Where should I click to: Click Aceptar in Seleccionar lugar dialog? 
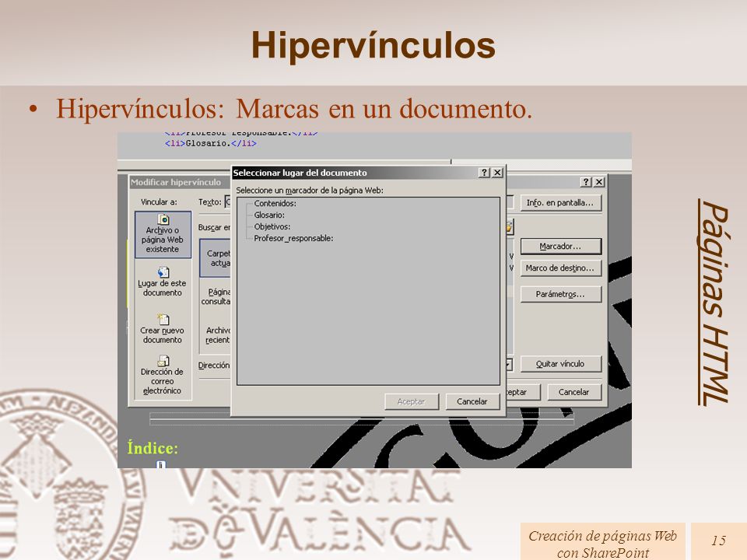[x=411, y=401]
